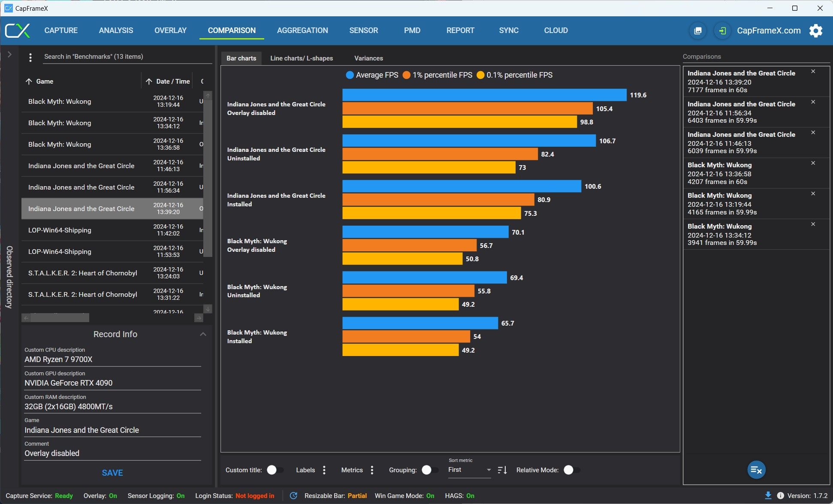Select the Line charts/ L-shapes tab
Screen dimensions: 833x504
point(302,58)
